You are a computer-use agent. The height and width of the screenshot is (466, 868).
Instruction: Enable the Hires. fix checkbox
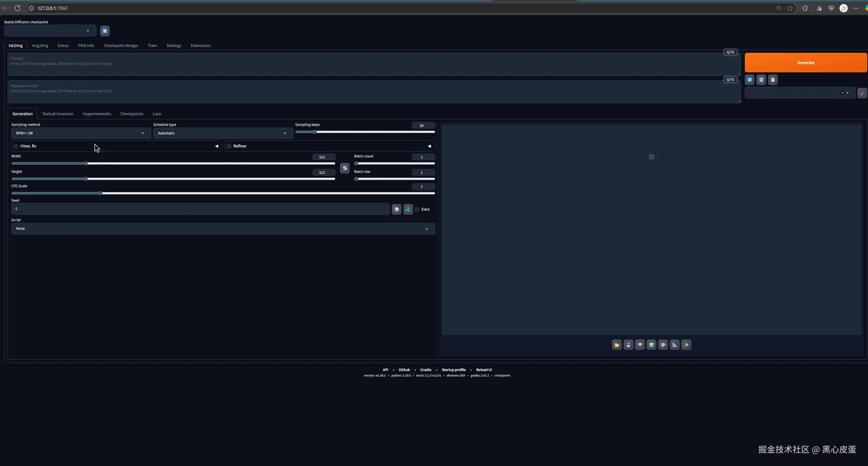(x=16, y=146)
